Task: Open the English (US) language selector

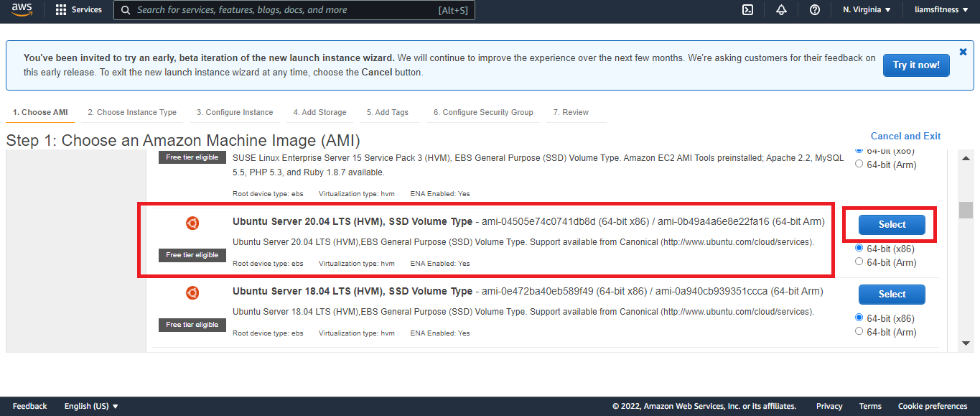Action: point(91,406)
